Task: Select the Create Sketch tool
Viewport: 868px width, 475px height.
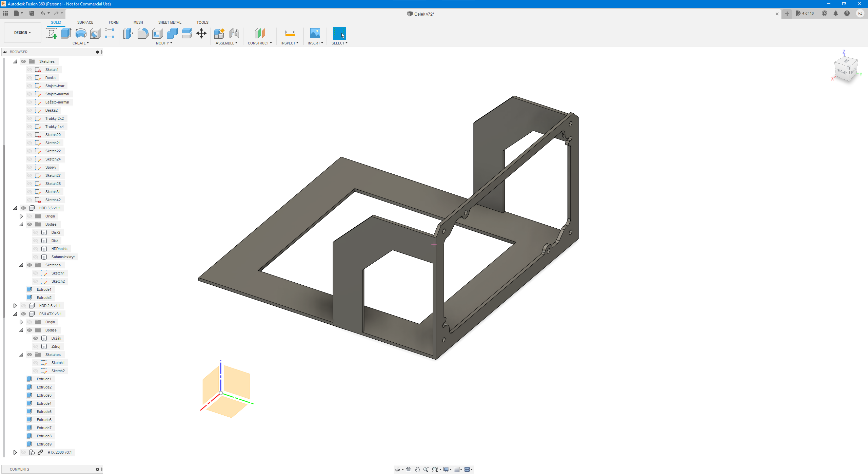Action: (x=52, y=33)
